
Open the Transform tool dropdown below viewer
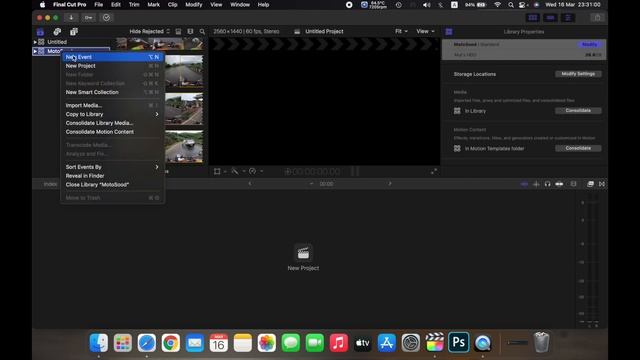click(220, 171)
